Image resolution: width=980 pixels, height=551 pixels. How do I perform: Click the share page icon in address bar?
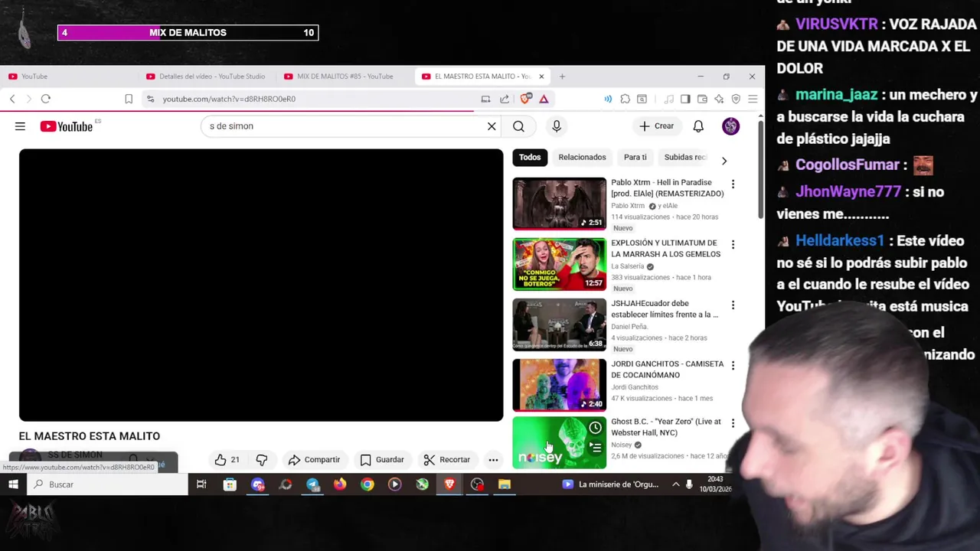coord(505,99)
